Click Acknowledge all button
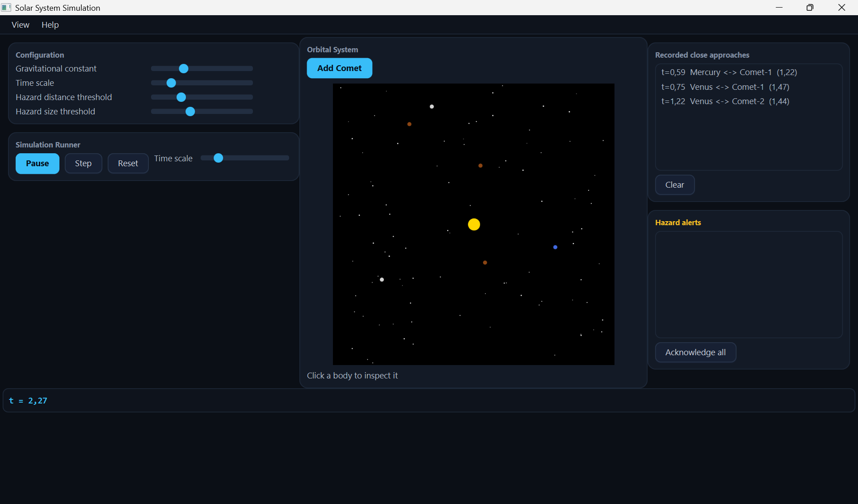The width and height of the screenshot is (858, 504). click(x=695, y=353)
